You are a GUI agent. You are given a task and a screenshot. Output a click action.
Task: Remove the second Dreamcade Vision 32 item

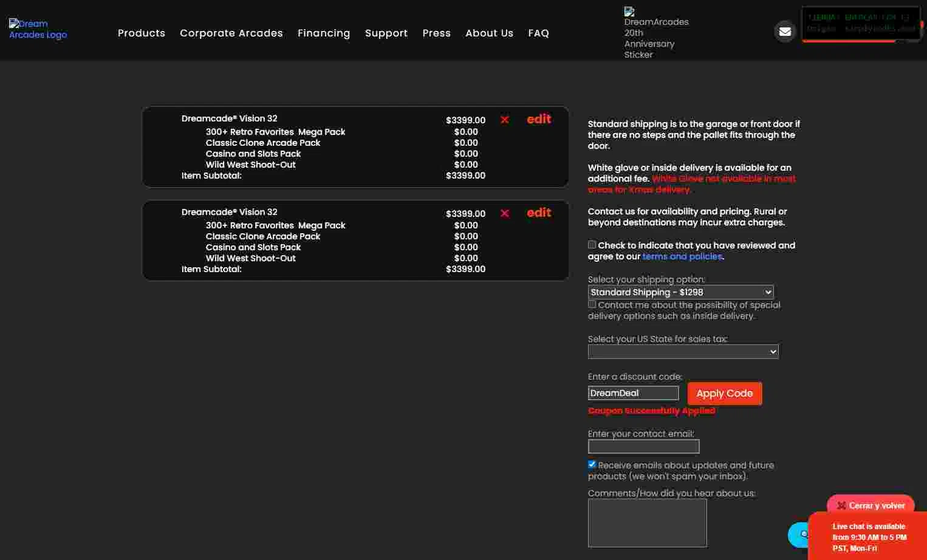coord(504,213)
